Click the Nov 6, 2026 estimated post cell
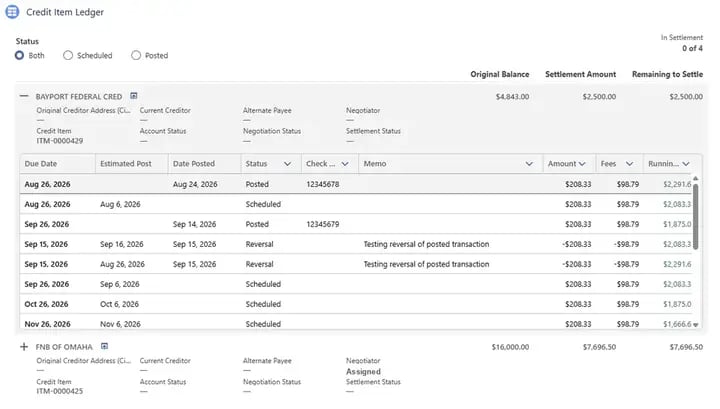Viewport: 720px width, 409px height. 120,324
